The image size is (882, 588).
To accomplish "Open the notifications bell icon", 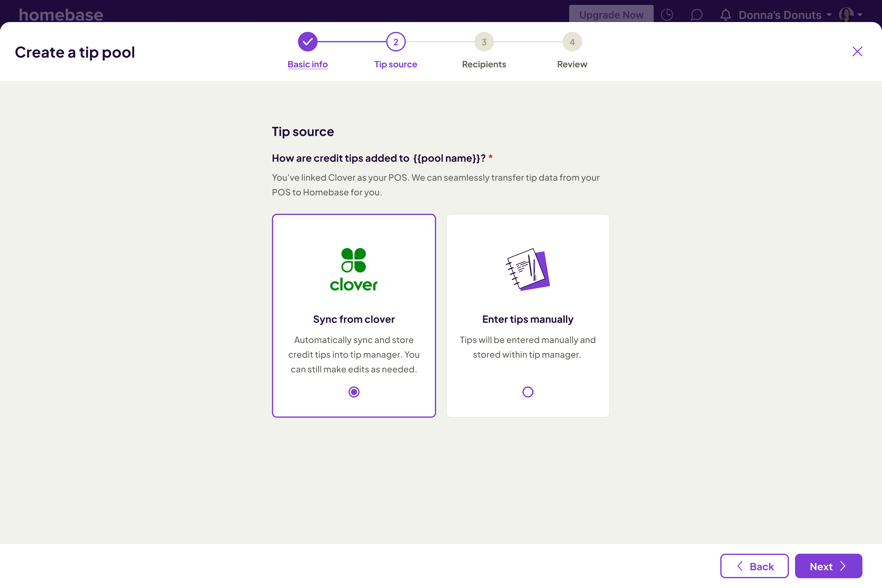I will point(726,15).
